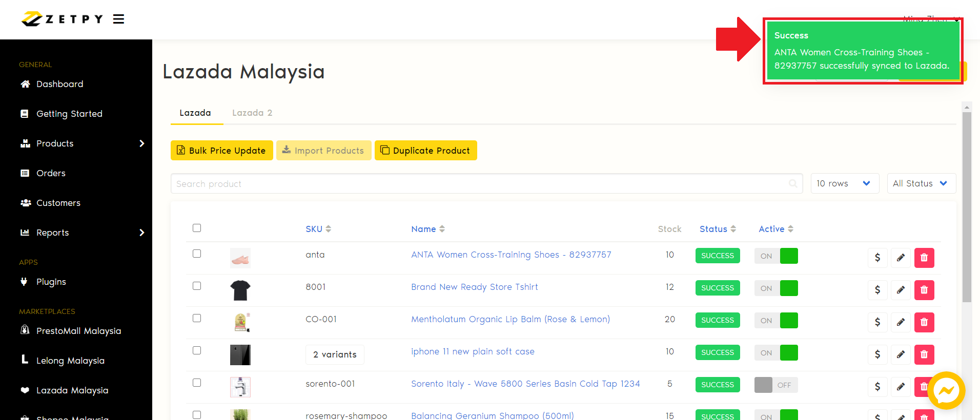Open the Messenger chat bubble icon
The width and height of the screenshot is (980, 420).
coord(946,391)
